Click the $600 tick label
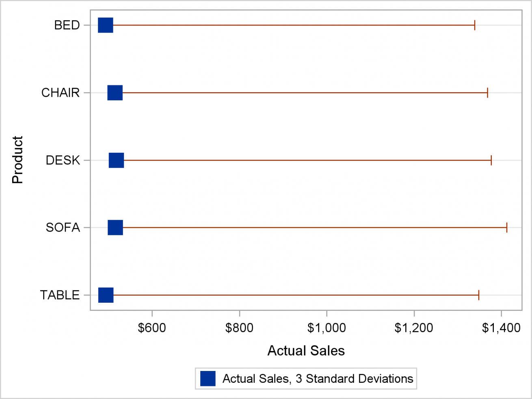The width and height of the screenshot is (532, 399). click(152, 328)
